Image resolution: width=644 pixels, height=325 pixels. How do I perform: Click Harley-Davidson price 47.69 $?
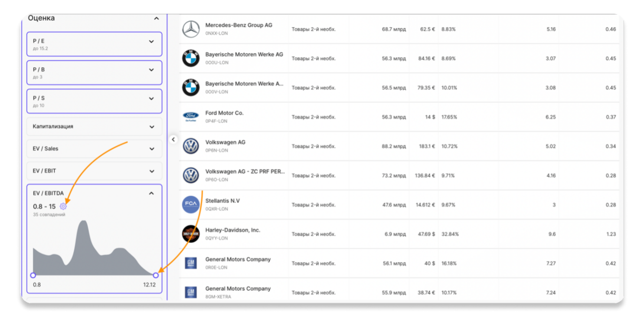click(x=426, y=234)
